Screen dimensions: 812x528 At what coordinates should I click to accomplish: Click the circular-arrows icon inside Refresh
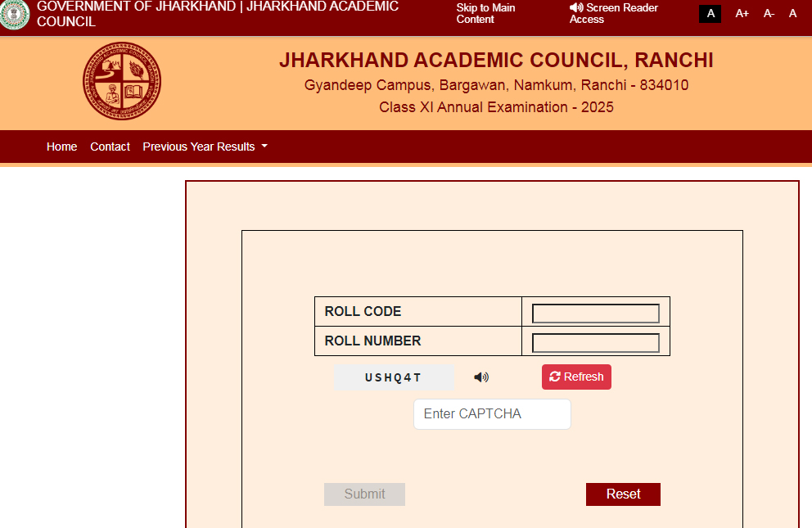click(555, 377)
